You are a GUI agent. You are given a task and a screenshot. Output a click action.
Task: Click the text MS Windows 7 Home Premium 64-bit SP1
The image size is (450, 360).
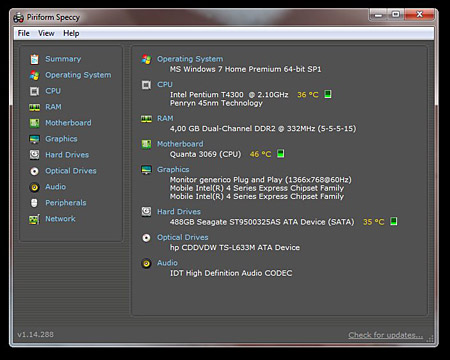pyautogui.click(x=245, y=69)
